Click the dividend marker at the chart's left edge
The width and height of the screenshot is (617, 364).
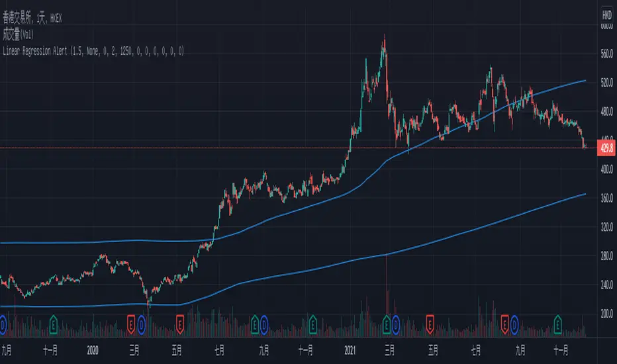3,325
